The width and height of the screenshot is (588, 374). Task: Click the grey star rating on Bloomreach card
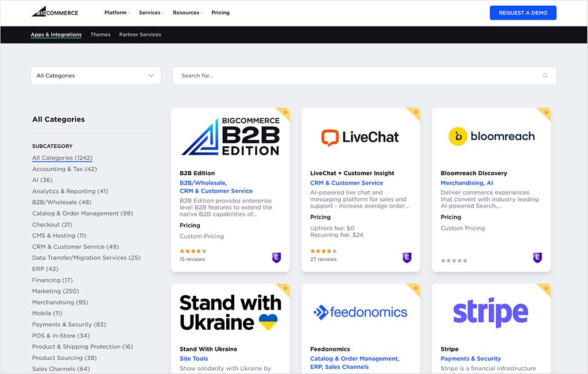(x=454, y=260)
